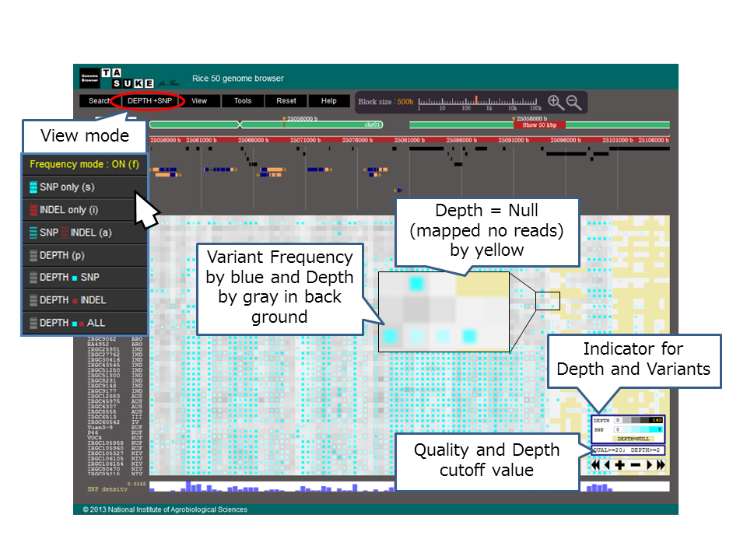Click sample row IRGC9062
This screenshot has width=747, height=560.
click(115, 339)
